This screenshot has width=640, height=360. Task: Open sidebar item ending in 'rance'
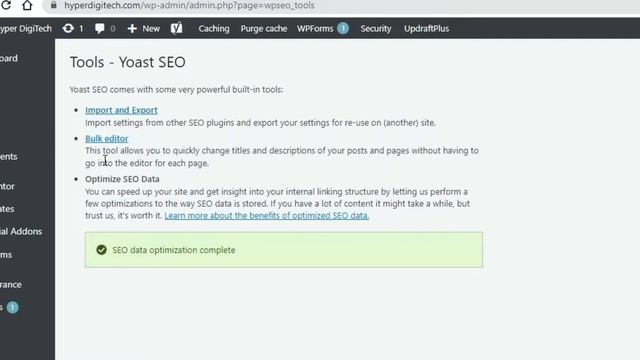click(11, 284)
